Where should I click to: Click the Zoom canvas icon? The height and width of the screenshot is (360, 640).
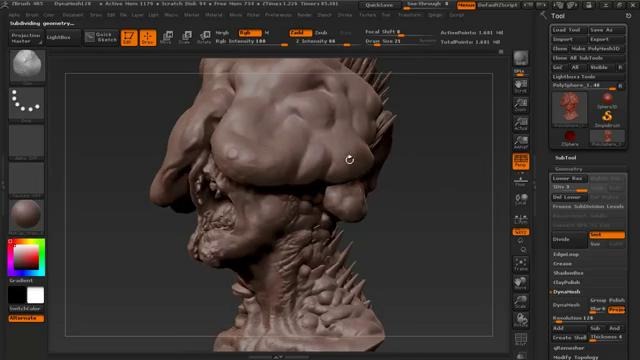pyautogui.click(x=520, y=104)
